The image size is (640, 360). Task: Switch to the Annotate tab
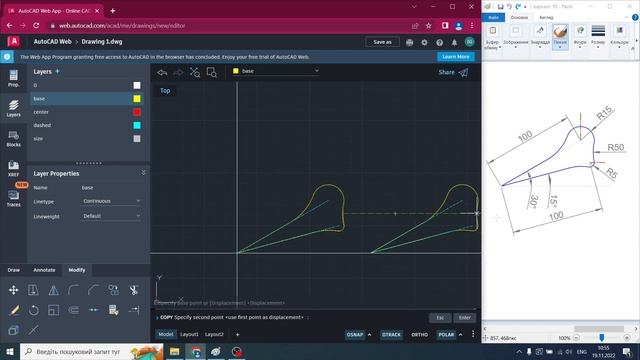(44, 270)
